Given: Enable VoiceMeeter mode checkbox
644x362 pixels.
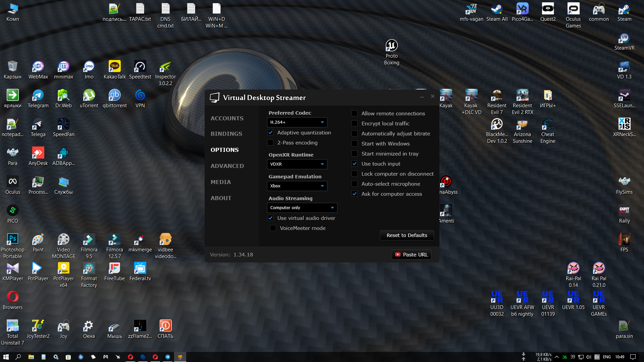Looking at the screenshot, I should pyautogui.click(x=273, y=228).
